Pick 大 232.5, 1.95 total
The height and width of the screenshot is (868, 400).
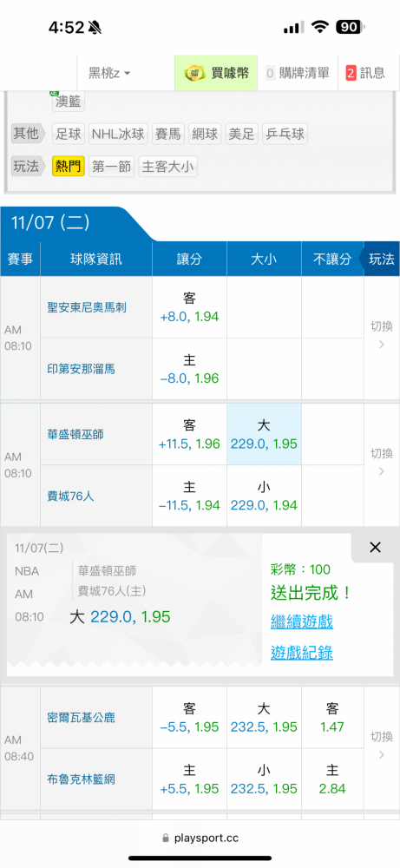point(264,718)
